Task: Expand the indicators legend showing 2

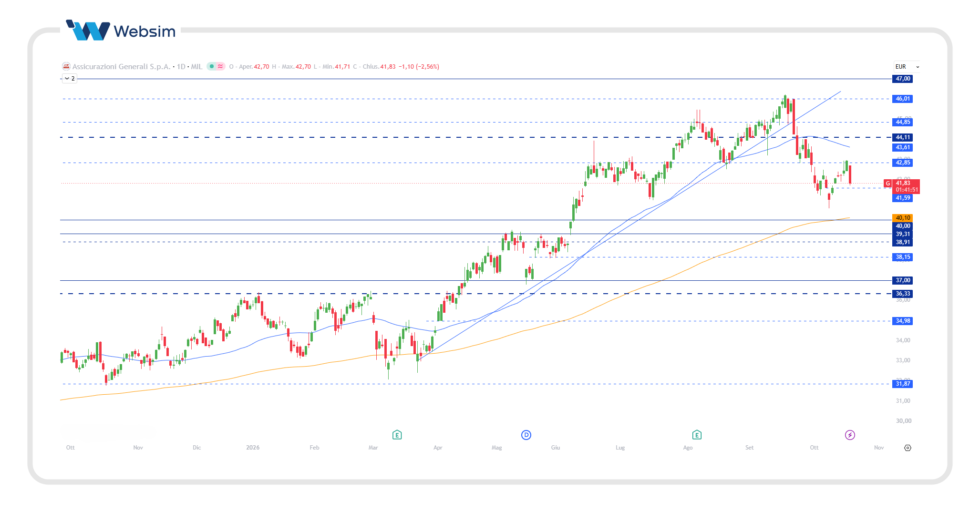Action: pyautogui.click(x=70, y=78)
